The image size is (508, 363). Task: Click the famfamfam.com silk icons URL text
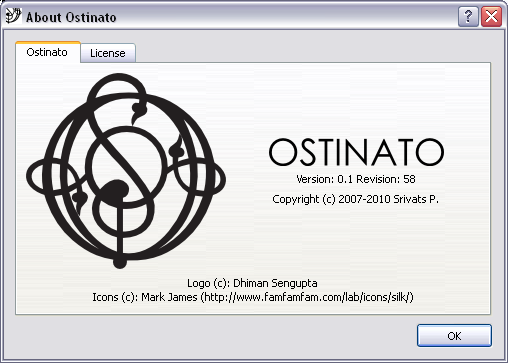307,297
